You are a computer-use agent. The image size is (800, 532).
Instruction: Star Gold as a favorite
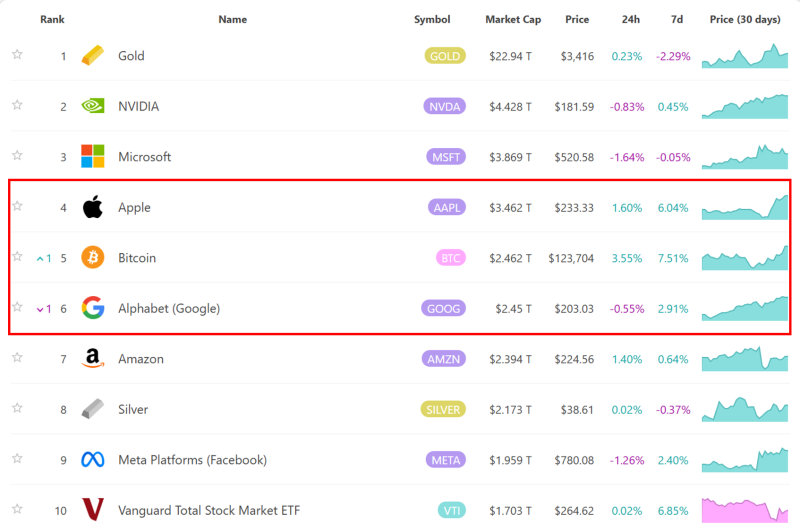(17, 54)
